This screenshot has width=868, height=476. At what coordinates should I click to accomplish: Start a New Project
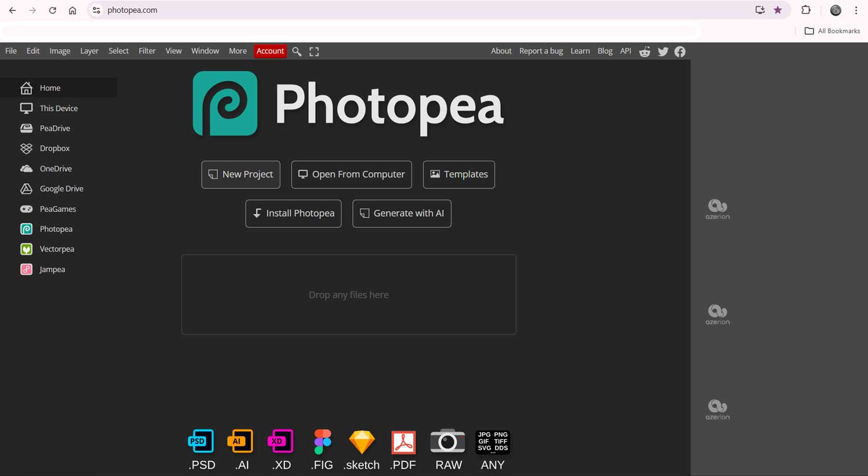[x=240, y=174]
